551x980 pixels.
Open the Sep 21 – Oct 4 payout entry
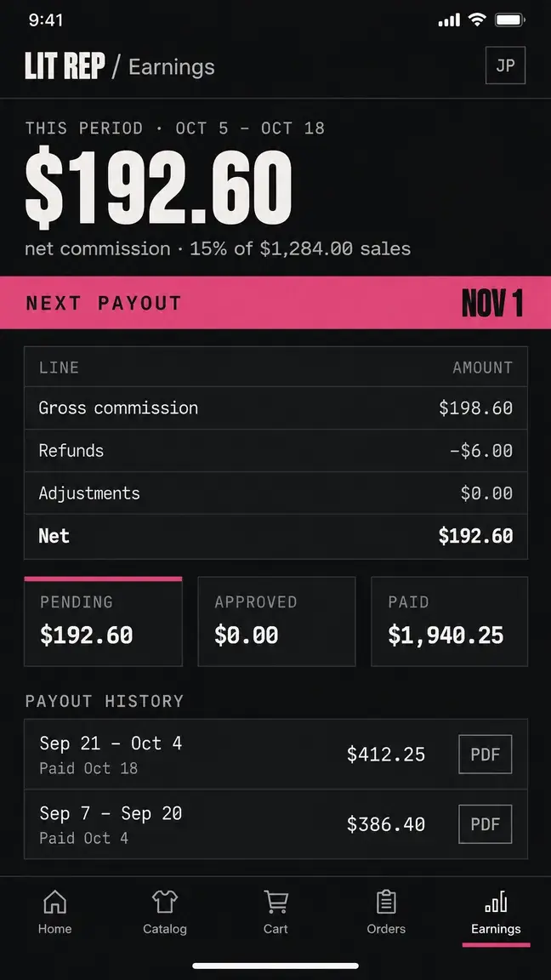coord(275,755)
